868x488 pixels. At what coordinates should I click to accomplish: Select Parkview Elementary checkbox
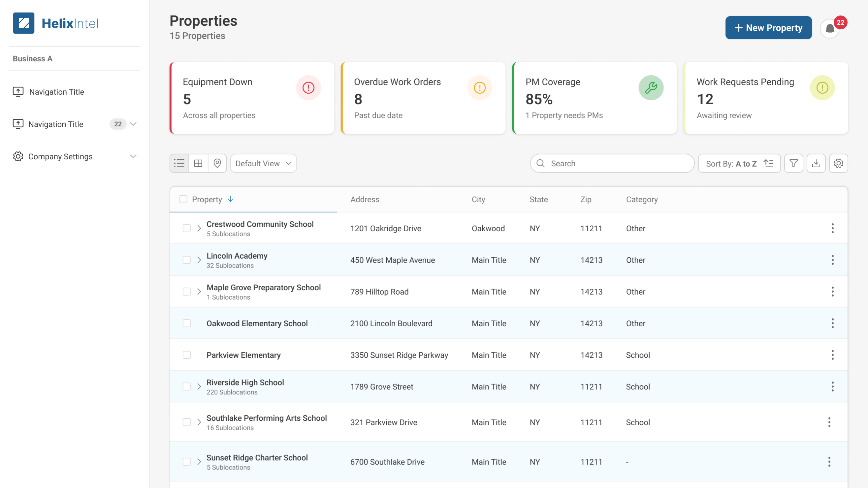(x=187, y=355)
